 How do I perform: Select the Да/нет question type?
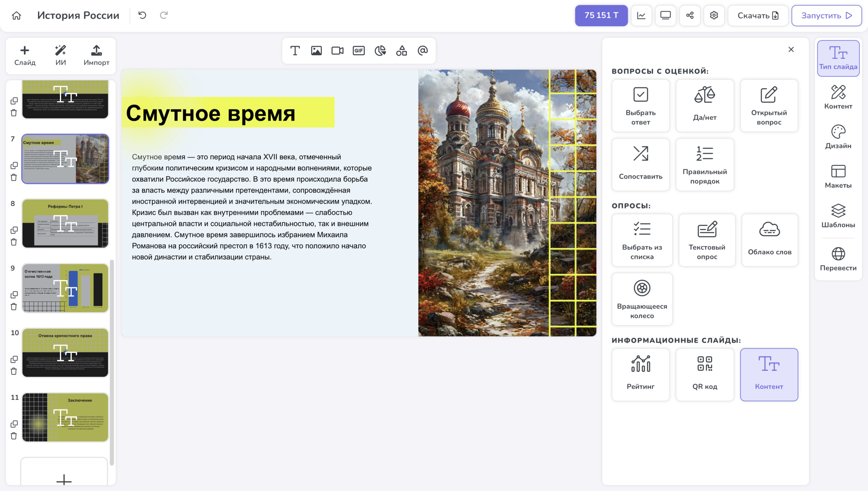coord(704,105)
